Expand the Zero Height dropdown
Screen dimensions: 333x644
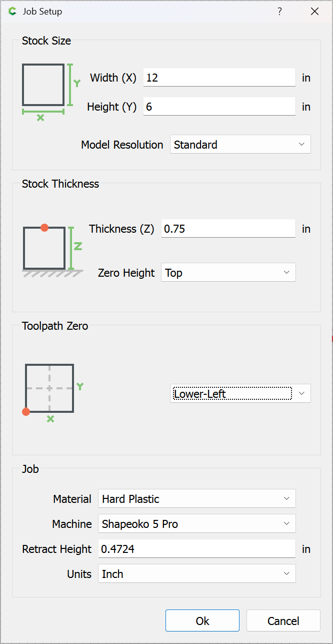pyautogui.click(x=228, y=273)
